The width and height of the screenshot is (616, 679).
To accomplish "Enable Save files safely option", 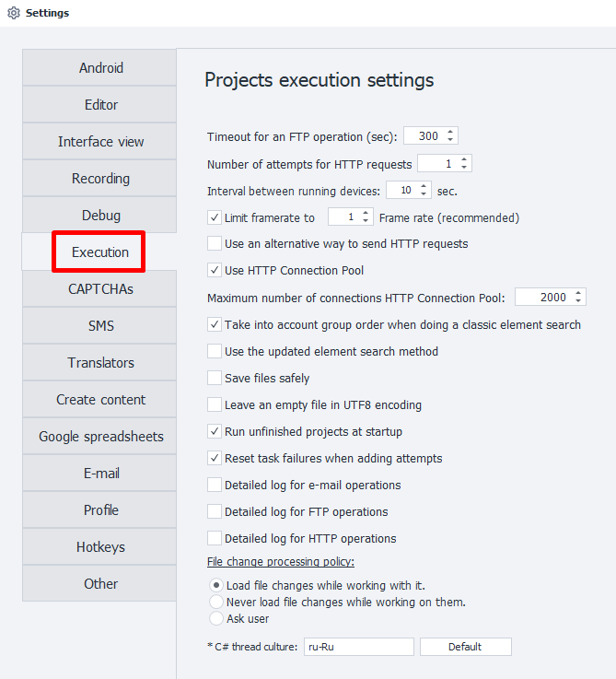I will click(x=215, y=379).
